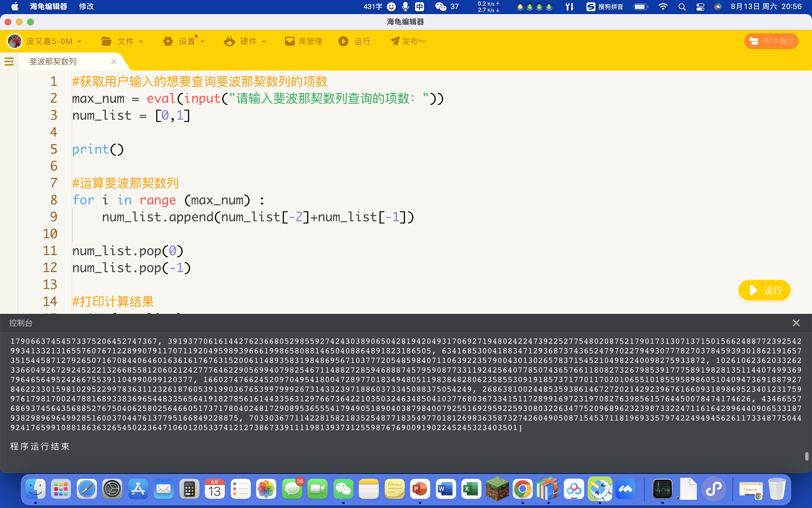Image resolution: width=812 pixels, height=508 pixels.
Task: Click the num_list.append line of code
Action: click(258, 217)
